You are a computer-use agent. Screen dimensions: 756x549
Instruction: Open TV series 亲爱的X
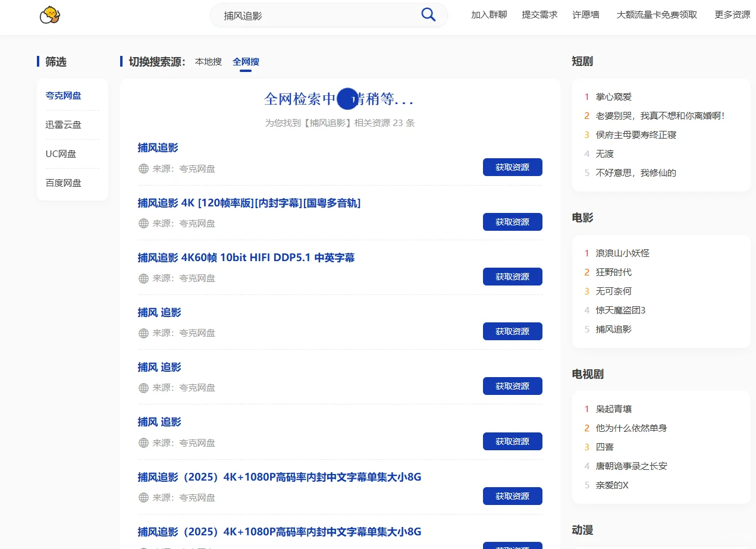(612, 485)
